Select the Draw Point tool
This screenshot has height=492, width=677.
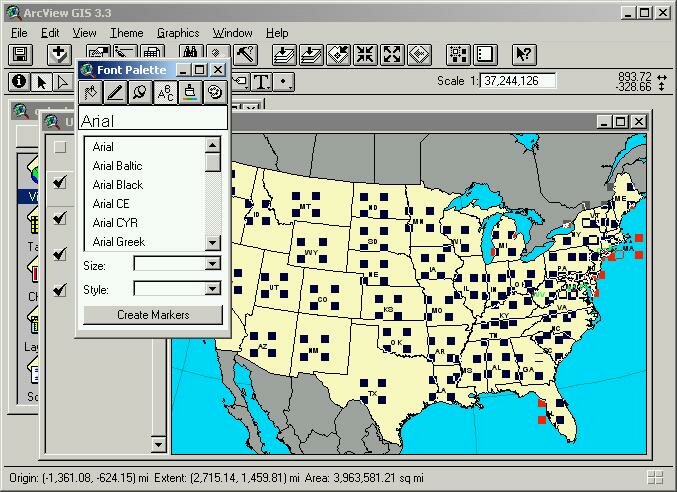click(284, 82)
